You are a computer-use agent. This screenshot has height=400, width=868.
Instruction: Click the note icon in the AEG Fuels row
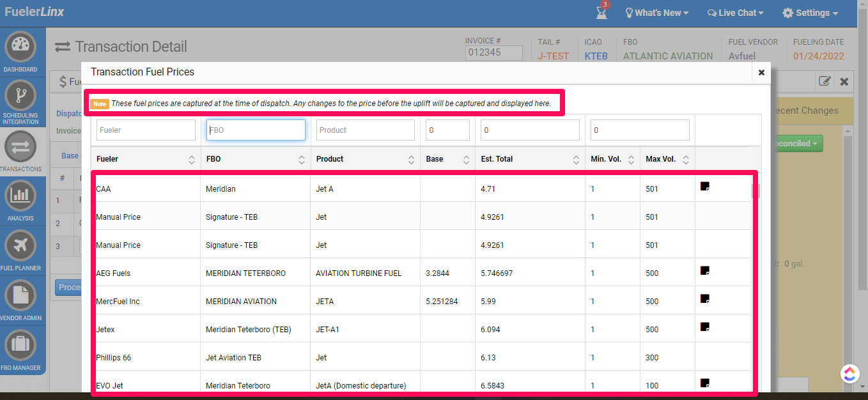pyautogui.click(x=705, y=271)
